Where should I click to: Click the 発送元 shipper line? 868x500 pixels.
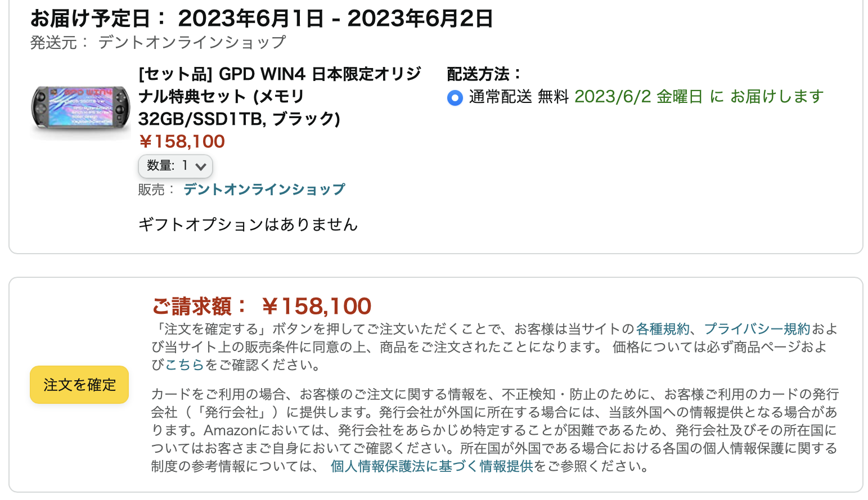[x=158, y=42]
